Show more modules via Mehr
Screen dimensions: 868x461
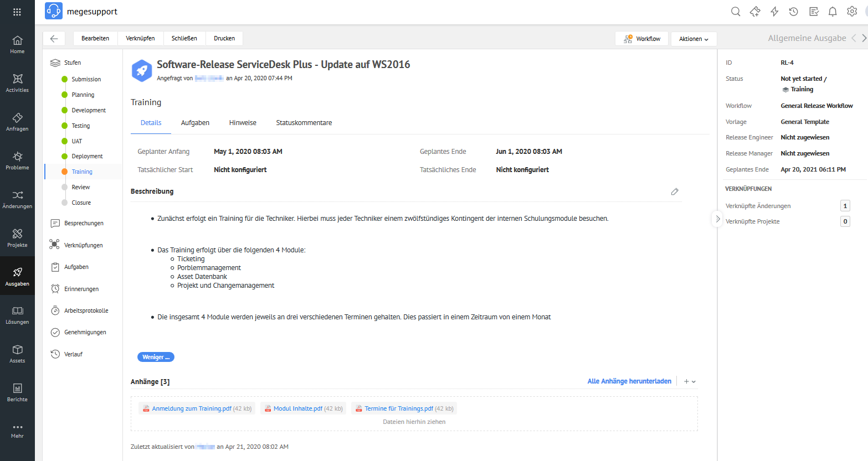(17, 431)
